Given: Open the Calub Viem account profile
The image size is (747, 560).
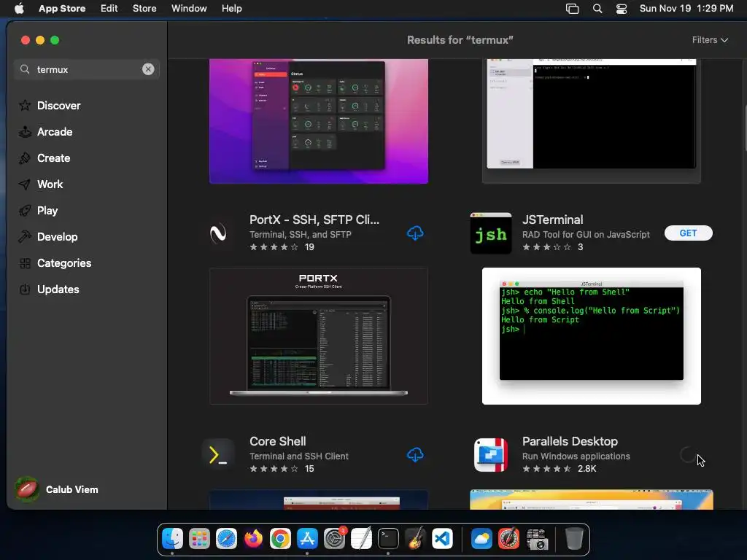Looking at the screenshot, I should [x=57, y=489].
